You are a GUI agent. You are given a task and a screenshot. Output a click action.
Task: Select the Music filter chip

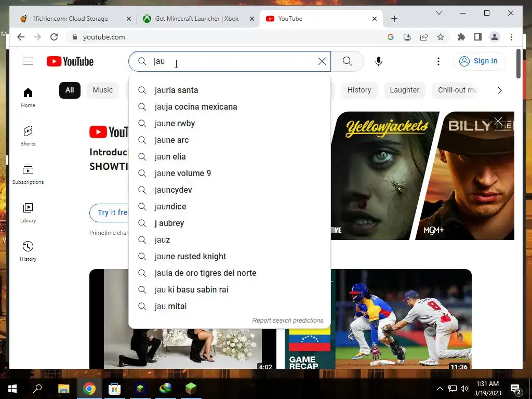click(x=103, y=90)
